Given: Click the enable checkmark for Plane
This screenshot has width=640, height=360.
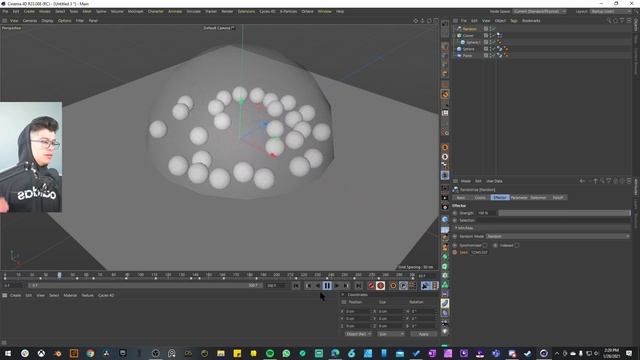Looking at the screenshot, I should click(x=493, y=55).
